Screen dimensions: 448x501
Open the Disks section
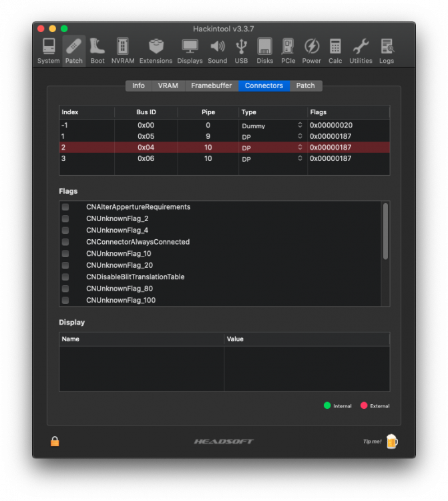pyautogui.click(x=264, y=51)
